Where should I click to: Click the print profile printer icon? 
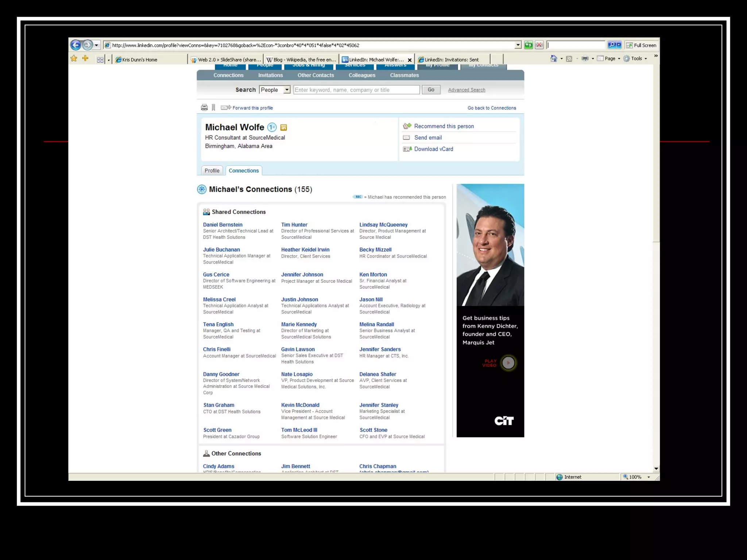tap(204, 108)
